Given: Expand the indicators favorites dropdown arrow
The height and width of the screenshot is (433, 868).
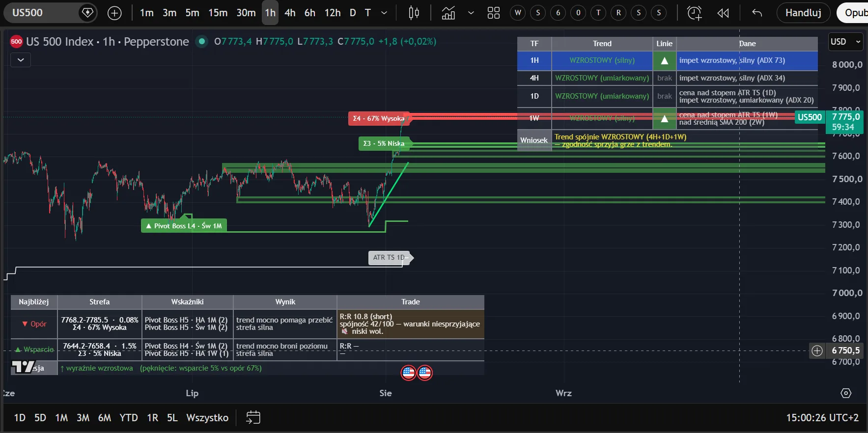Looking at the screenshot, I should point(471,13).
